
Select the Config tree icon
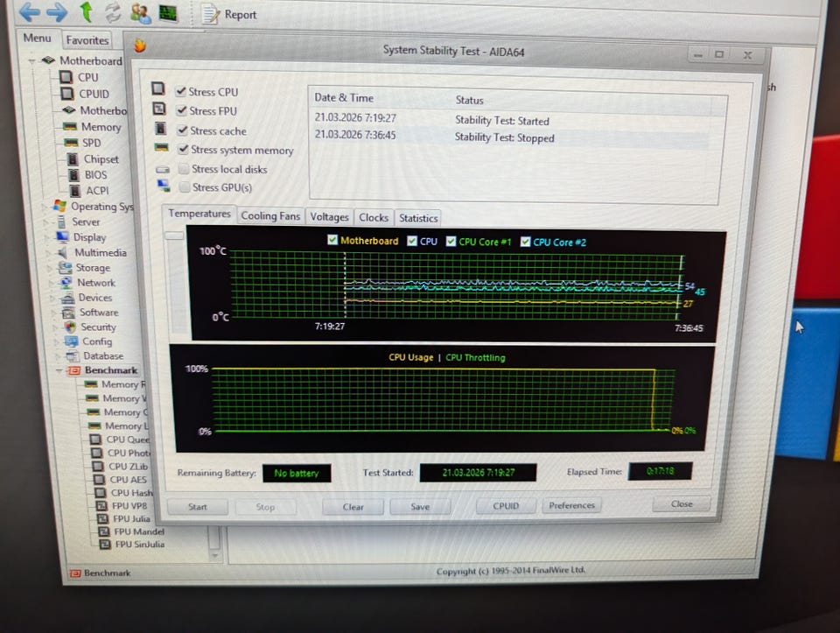click(x=71, y=341)
